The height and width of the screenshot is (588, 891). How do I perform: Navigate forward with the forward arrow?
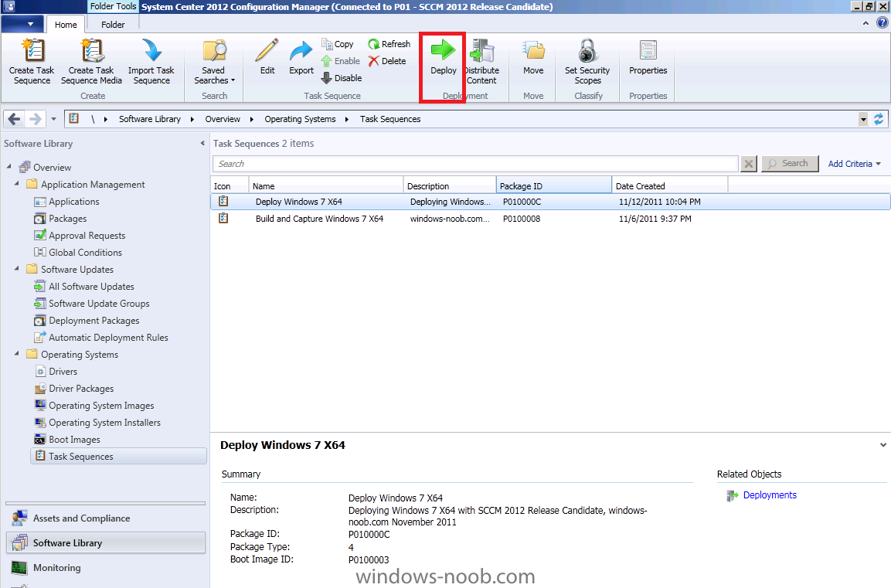pos(35,119)
